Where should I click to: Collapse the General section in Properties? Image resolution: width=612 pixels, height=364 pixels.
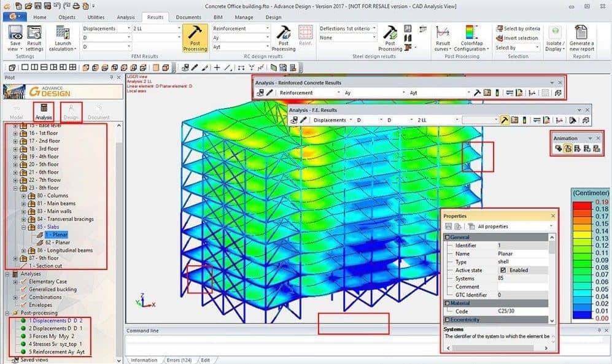point(446,238)
